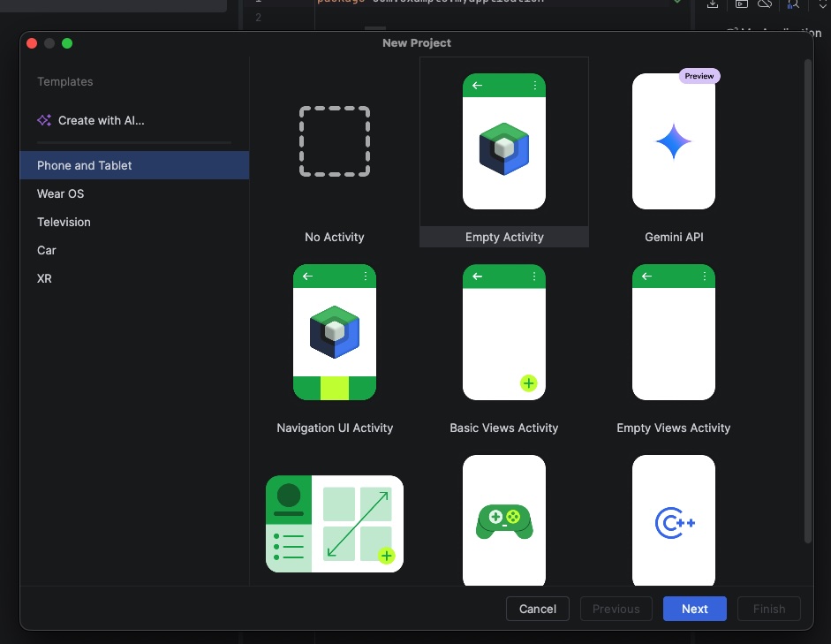Click the inspect/search icon in IDE toolbar
Screen dimensions: 831x644
[x=793, y=4]
